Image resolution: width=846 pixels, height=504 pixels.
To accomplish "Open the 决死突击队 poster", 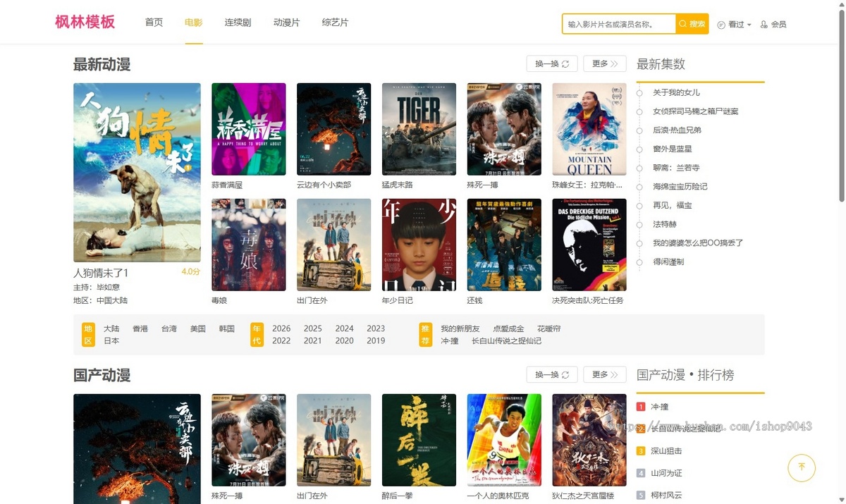I will [589, 245].
